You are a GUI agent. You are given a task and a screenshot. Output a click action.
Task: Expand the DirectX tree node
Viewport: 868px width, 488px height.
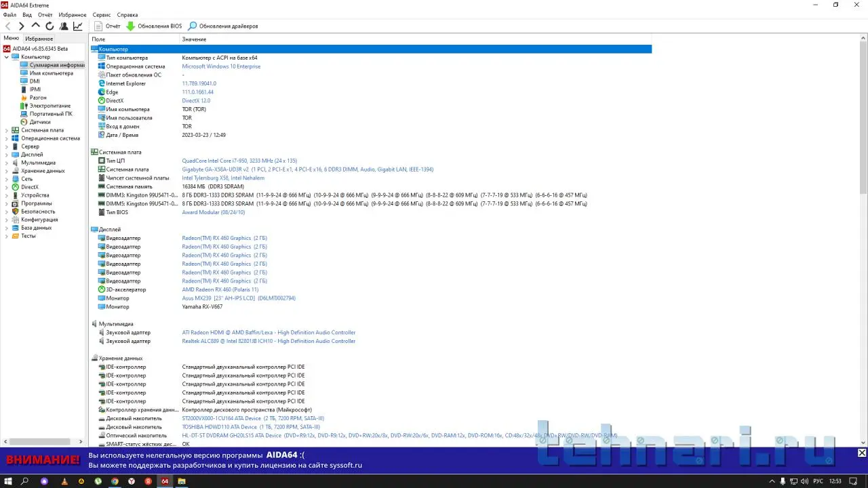point(7,187)
